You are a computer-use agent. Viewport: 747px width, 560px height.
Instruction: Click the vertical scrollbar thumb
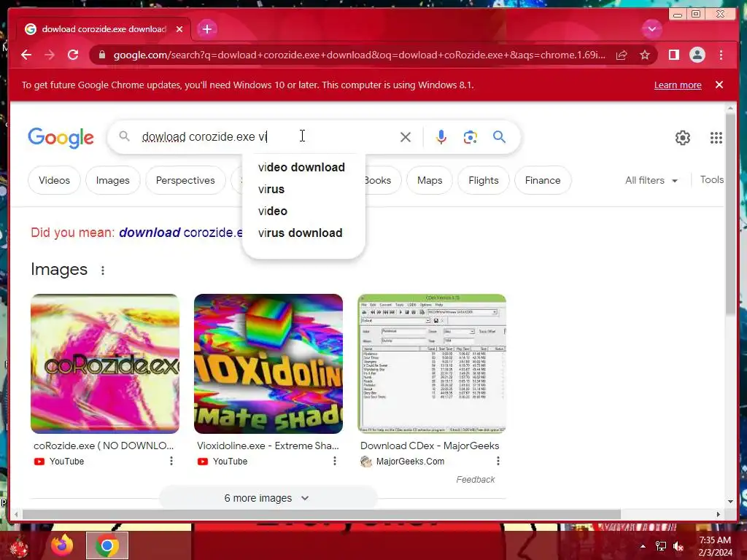click(730, 214)
